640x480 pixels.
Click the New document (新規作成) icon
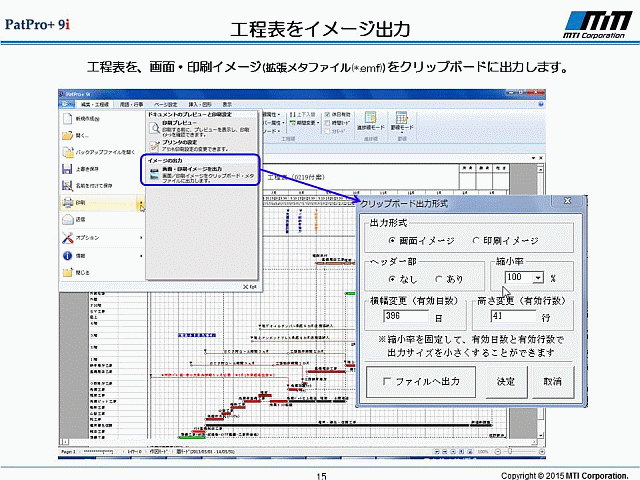click(67, 119)
